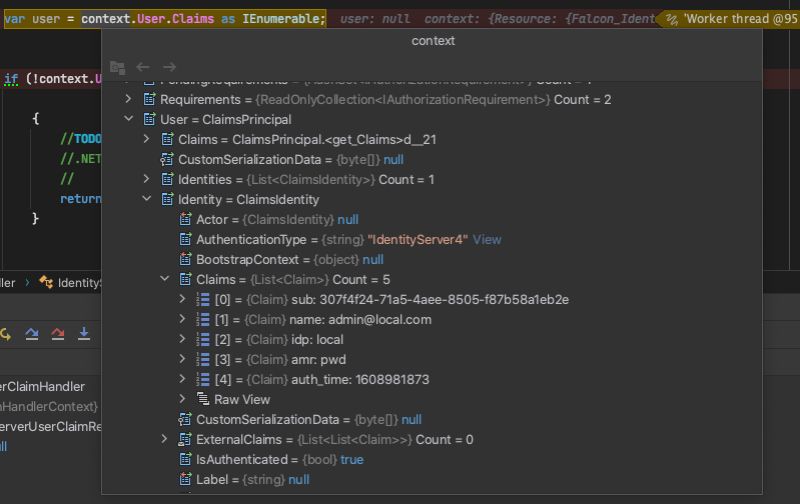Expand the ExternalClaims node
Viewport: 800px width, 504px height.
[165, 439]
